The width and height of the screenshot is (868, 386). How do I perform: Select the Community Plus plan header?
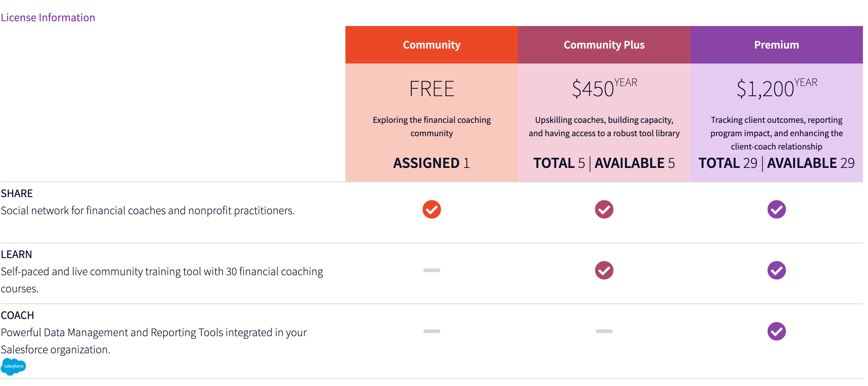pyautogui.click(x=604, y=45)
